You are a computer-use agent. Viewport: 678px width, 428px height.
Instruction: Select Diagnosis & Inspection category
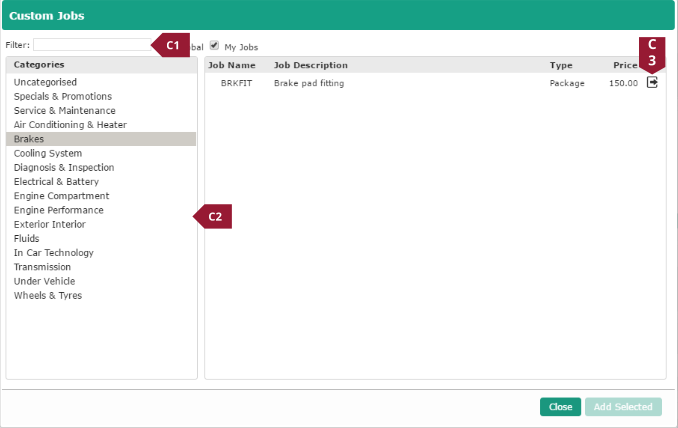point(64,168)
